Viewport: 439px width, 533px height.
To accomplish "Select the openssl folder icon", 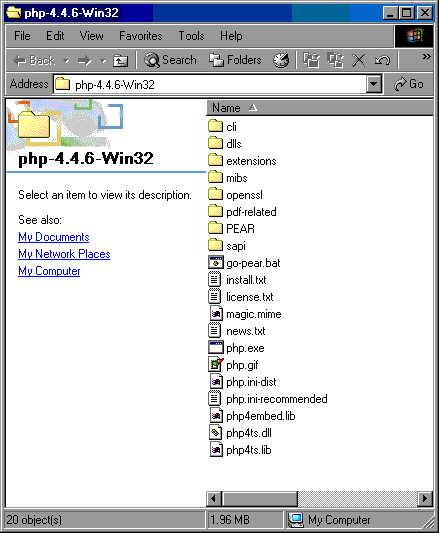I will [215, 194].
